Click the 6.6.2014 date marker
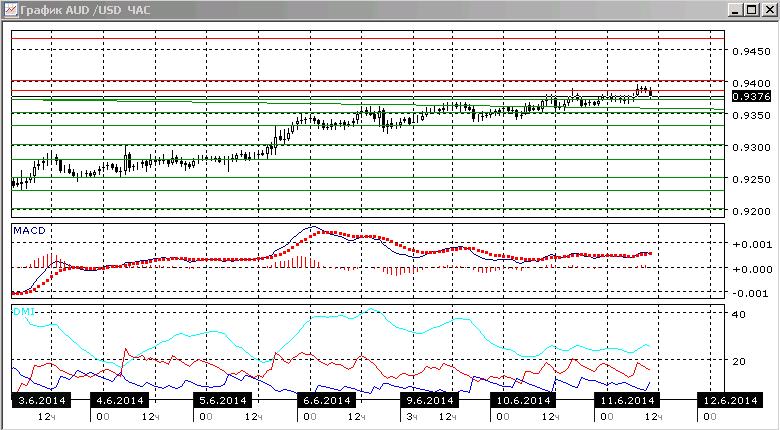This screenshot has width=780, height=430. (326, 400)
